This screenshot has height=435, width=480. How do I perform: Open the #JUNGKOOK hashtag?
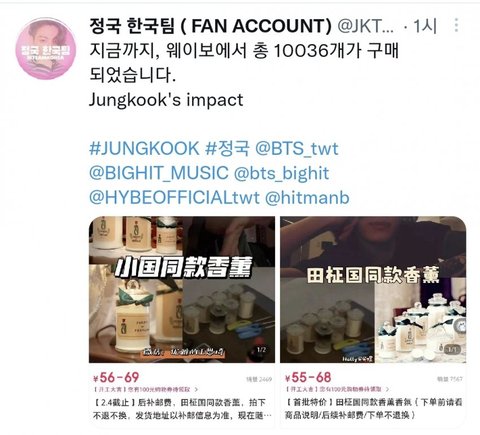point(144,148)
